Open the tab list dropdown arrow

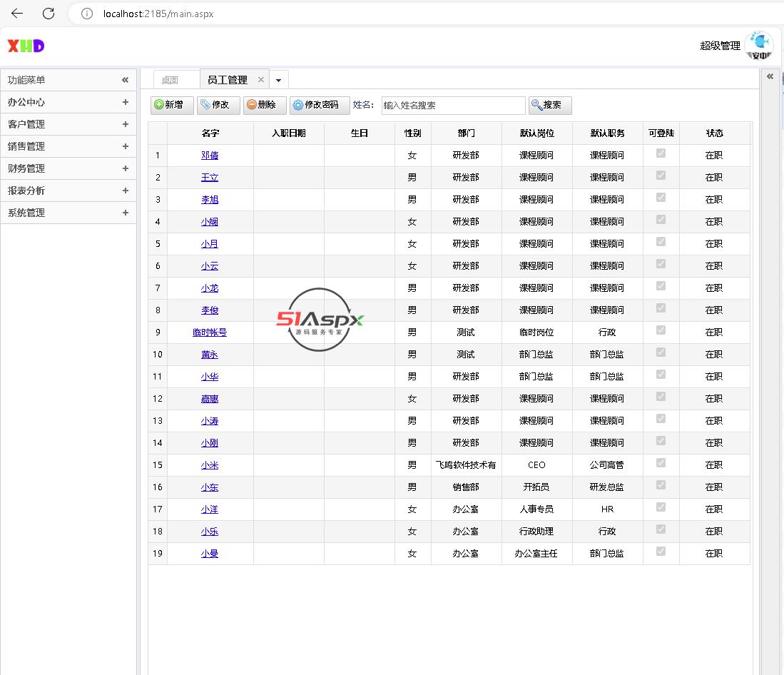pos(279,80)
